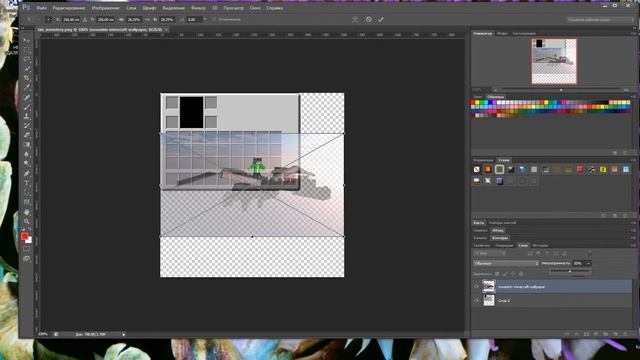Screen dimensions: 640x360
Task: Select the Crop tool
Action: (27, 78)
